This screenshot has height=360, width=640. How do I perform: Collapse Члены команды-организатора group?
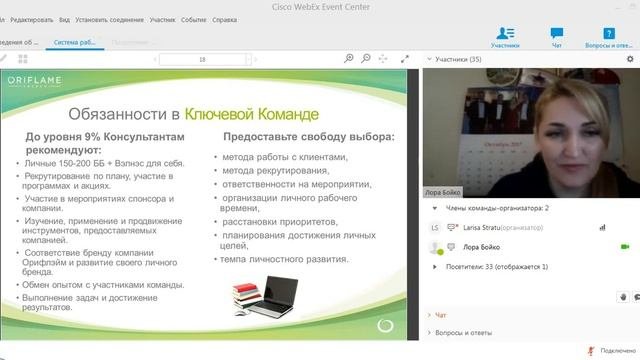point(435,208)
